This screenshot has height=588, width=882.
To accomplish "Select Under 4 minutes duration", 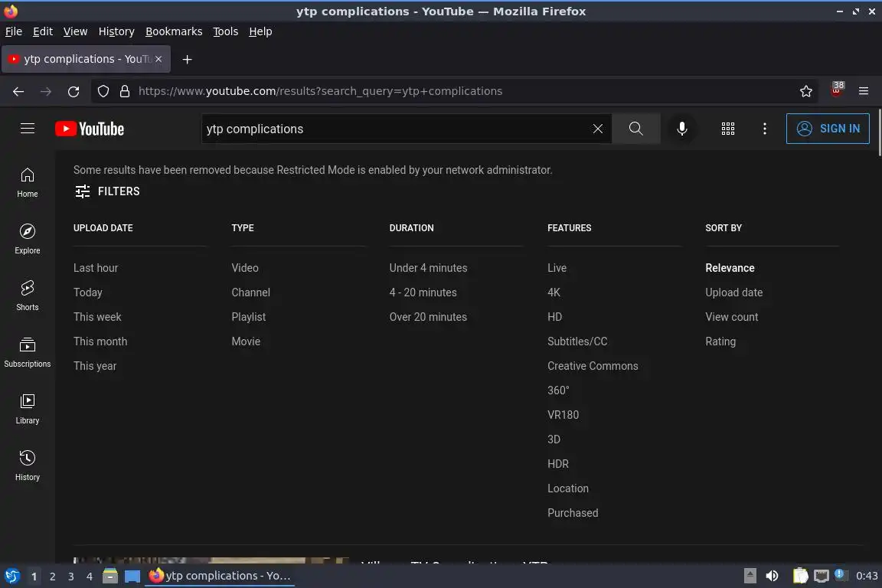I will click(428, 268).
